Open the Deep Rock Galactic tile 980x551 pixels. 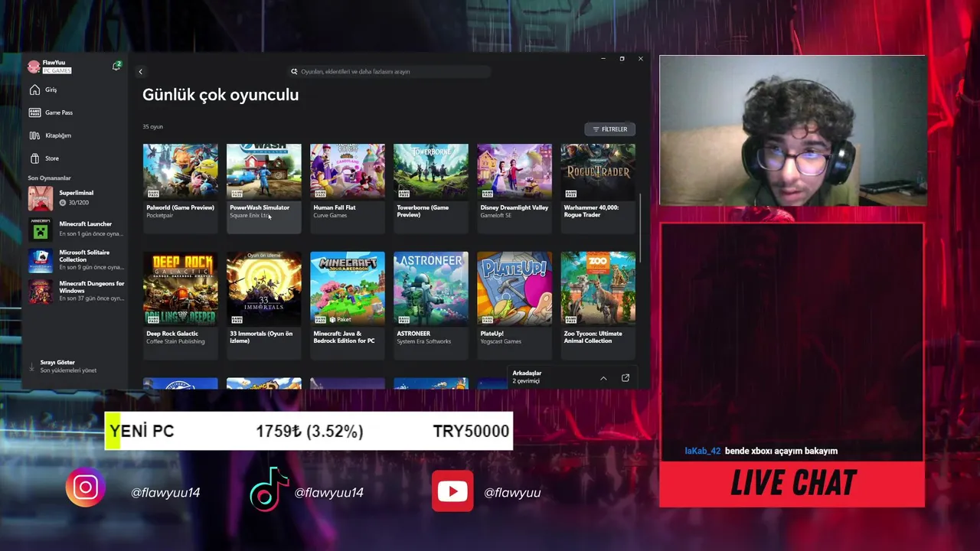[181, 305]
